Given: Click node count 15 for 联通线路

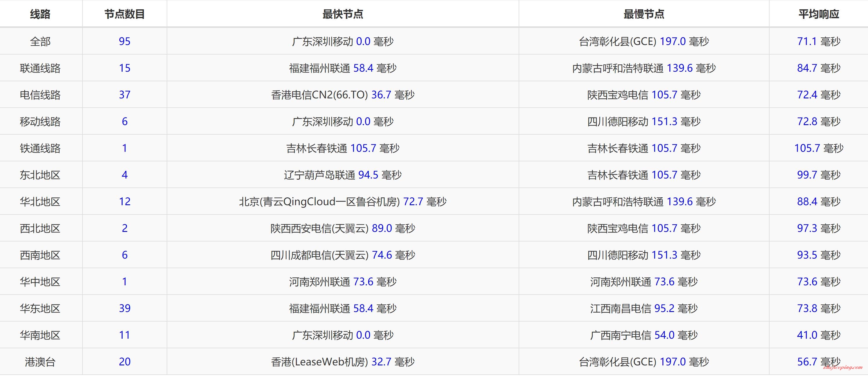Looking at the screenshot, I should click(125, 68).
